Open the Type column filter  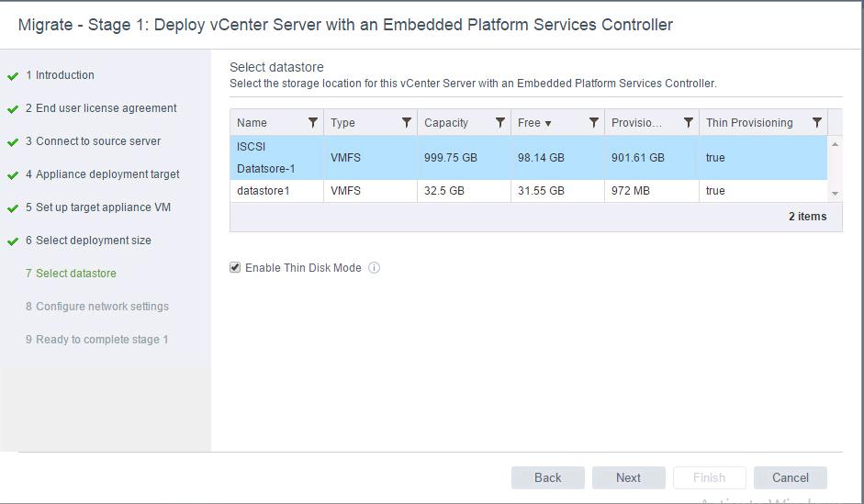(x=406, y=122)
